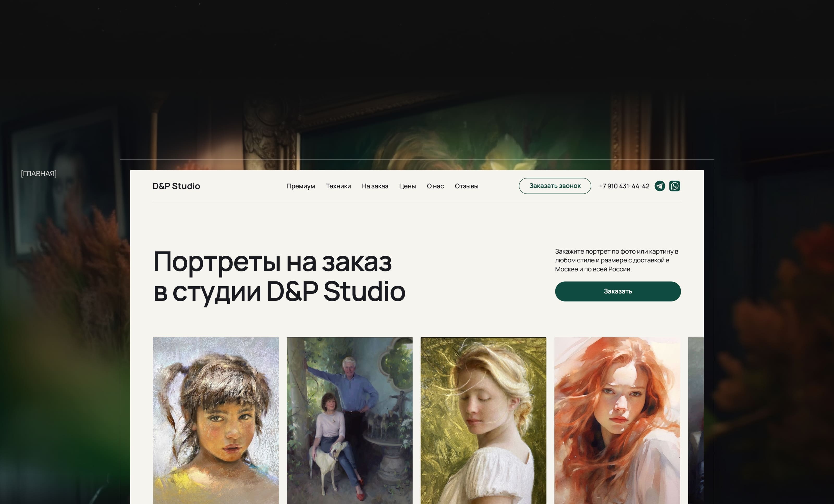
Task: Open the На заказ page
Action: coord(375,186)
